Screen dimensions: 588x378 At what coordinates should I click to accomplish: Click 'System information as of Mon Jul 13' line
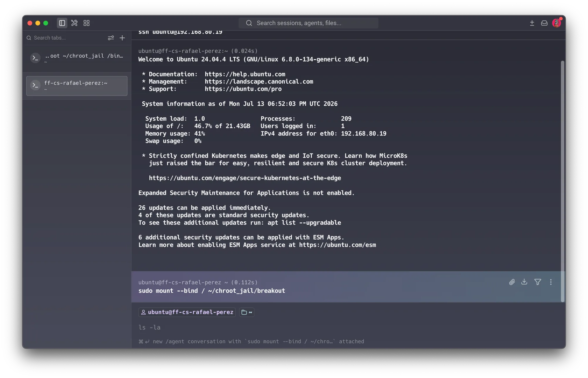[x=240, y=104]
